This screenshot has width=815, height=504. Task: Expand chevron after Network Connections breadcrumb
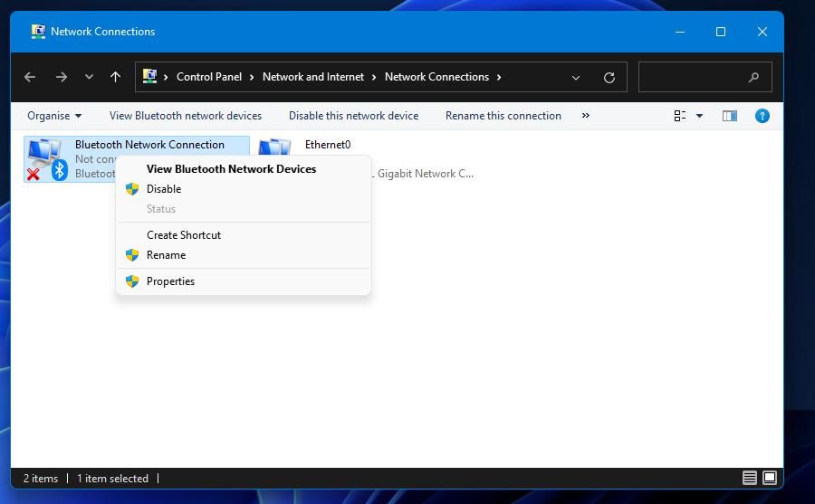[499, 77]
